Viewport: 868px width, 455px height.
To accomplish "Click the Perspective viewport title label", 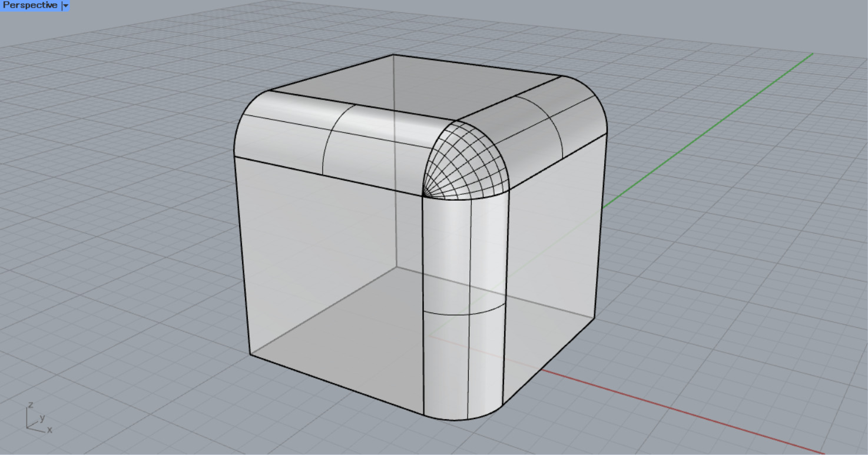I will click(30, 5).
